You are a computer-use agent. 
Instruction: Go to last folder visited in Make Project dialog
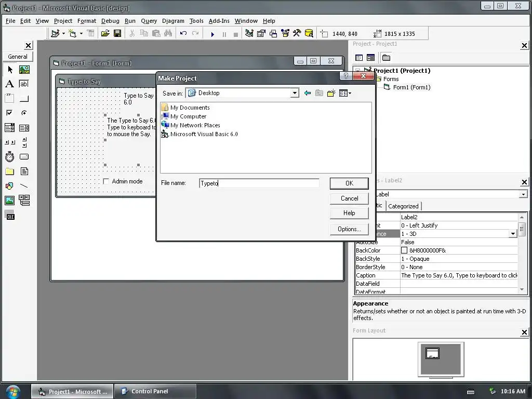pos(308,93)
